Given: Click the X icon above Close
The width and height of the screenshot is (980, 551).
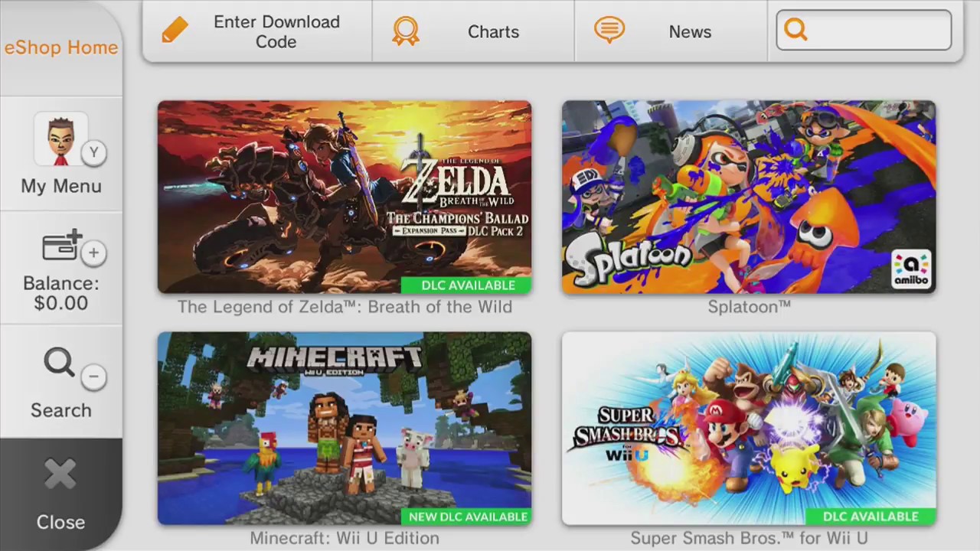Looking at the screenshot, I should [60, 474].
